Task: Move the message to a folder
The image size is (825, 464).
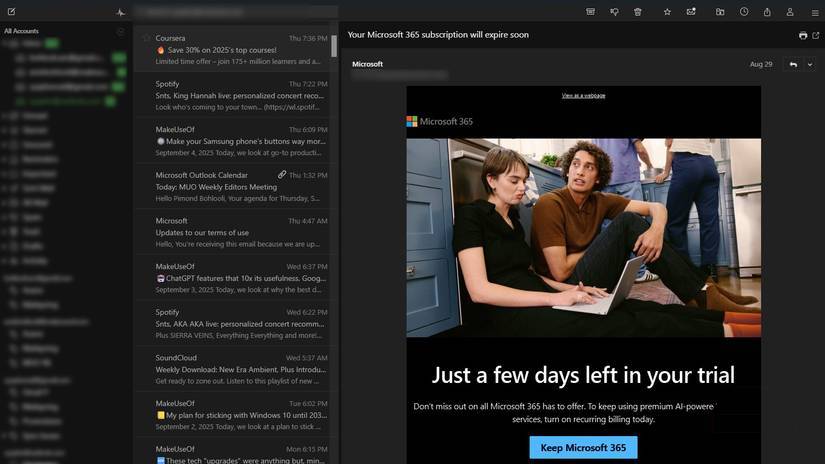Action: (x=720, y=12)
